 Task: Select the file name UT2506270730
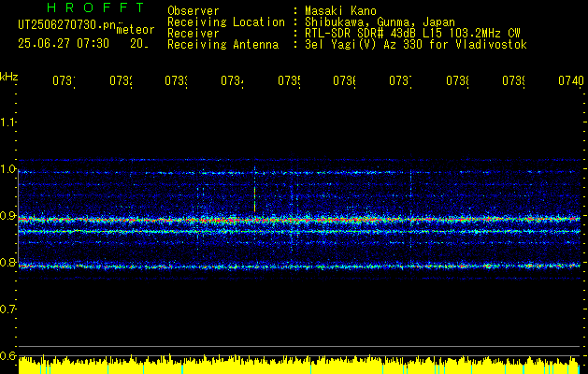(66, 25)
